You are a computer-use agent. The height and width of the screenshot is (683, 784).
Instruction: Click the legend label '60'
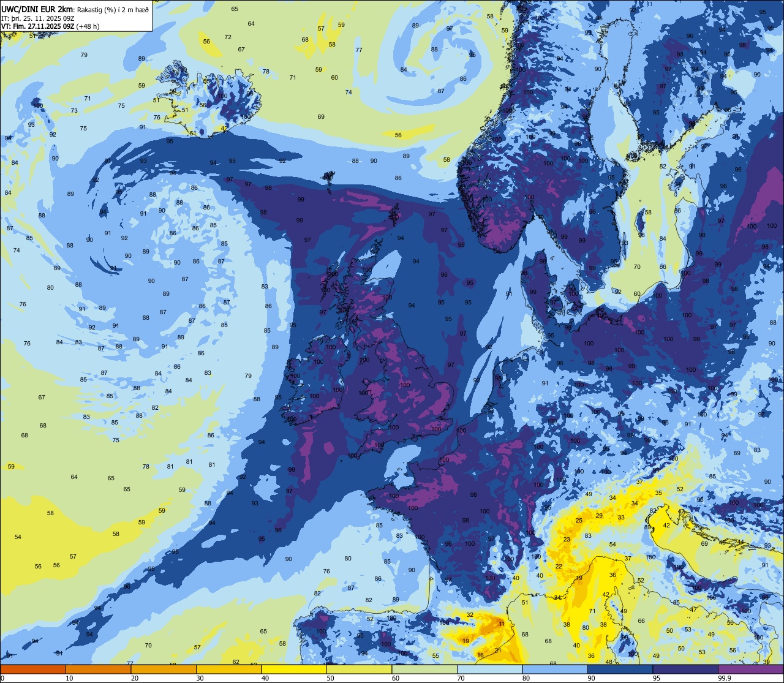(396, 678)
